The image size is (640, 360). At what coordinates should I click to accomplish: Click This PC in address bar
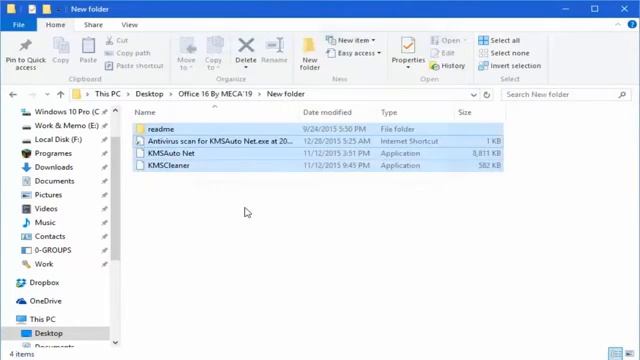108,94
